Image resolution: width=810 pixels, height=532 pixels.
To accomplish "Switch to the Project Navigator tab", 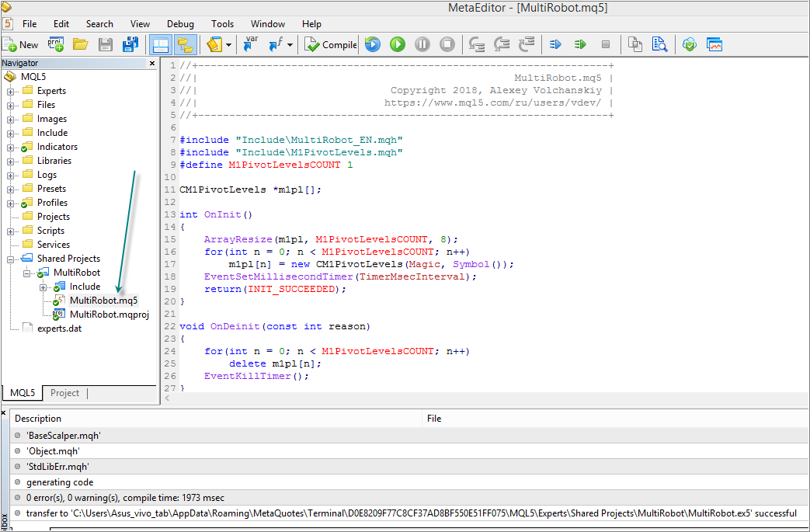I will 64,393.
